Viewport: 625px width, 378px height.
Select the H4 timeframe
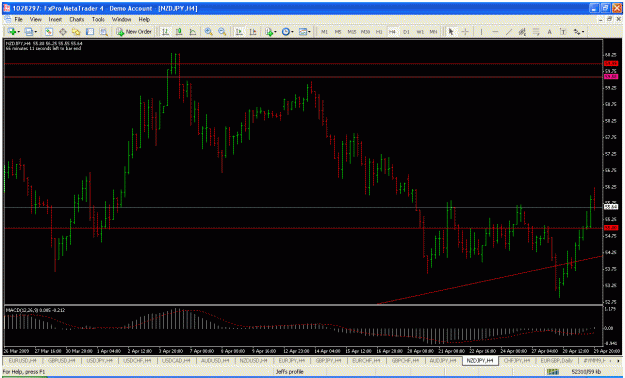393,32
